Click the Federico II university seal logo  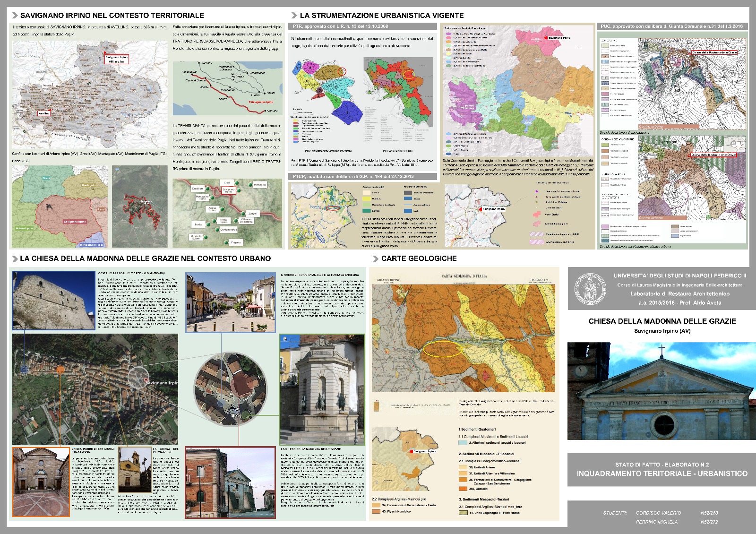(590, 289)
